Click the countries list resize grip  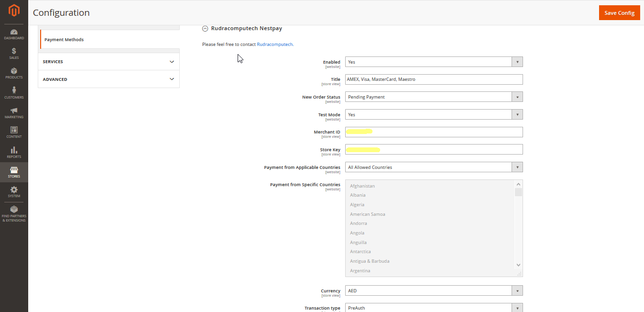[x=519, y=273]
